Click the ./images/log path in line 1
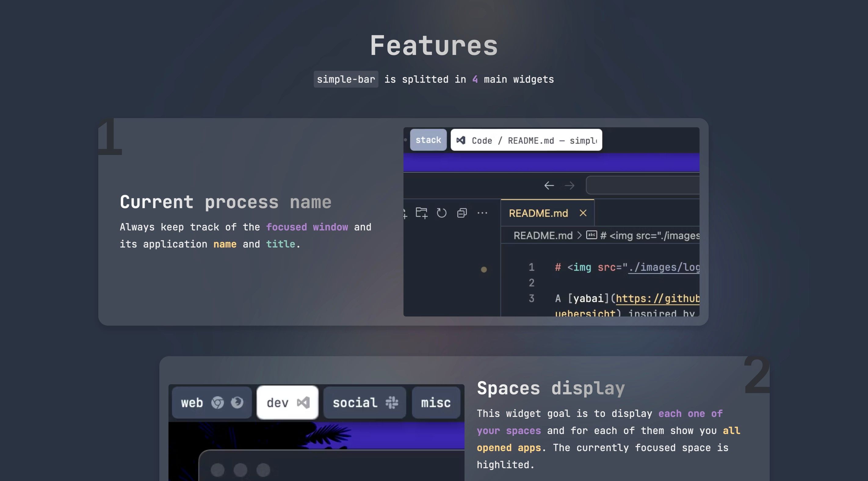The image size is (868, 481). coord(664,267)
